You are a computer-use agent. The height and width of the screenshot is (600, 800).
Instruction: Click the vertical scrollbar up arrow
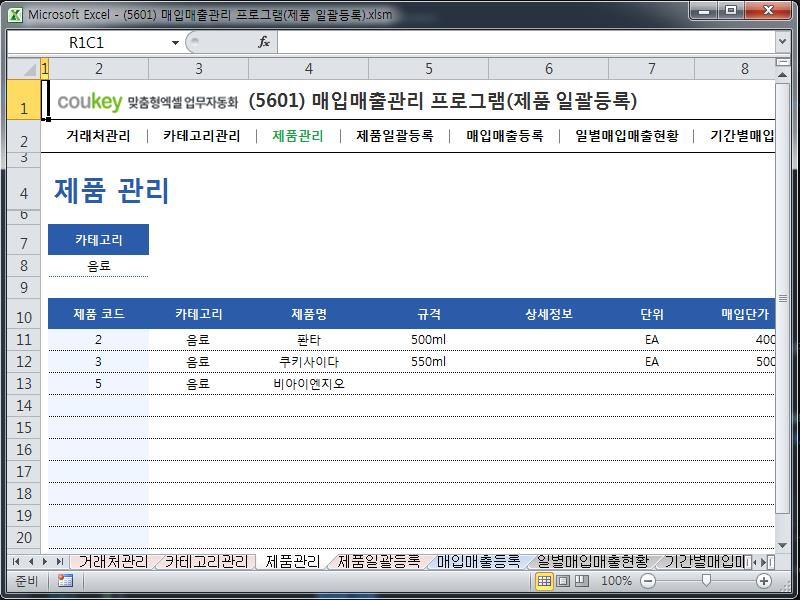tap(782, 74)
